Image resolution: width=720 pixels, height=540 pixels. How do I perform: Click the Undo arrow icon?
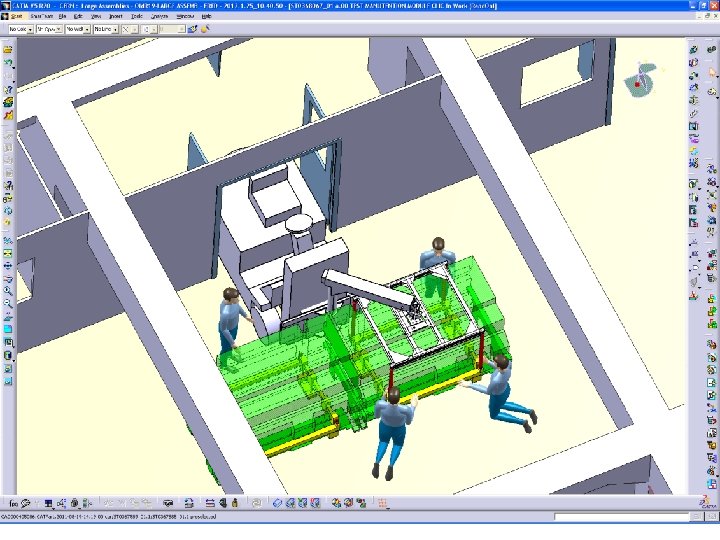tap(8, 62)
